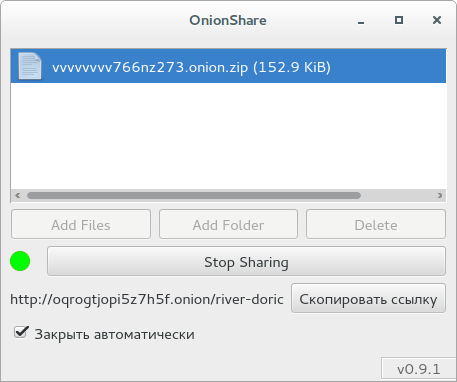Close the OnionShare window
457x382 pixels.
point(437,20)
